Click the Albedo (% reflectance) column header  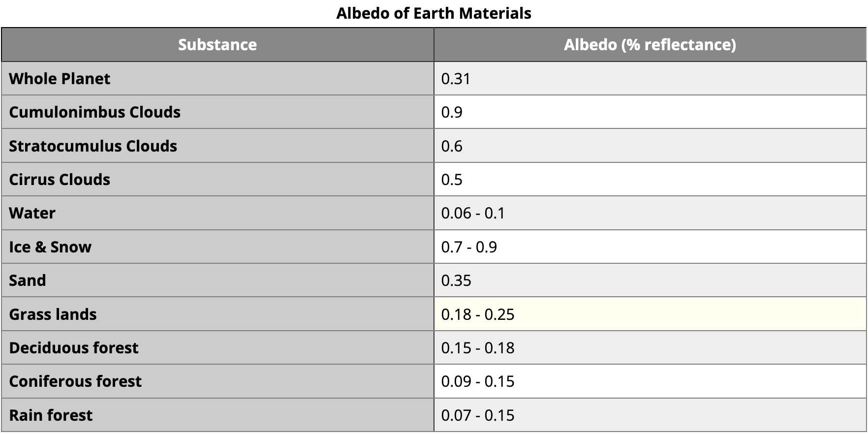click(650, 45)
